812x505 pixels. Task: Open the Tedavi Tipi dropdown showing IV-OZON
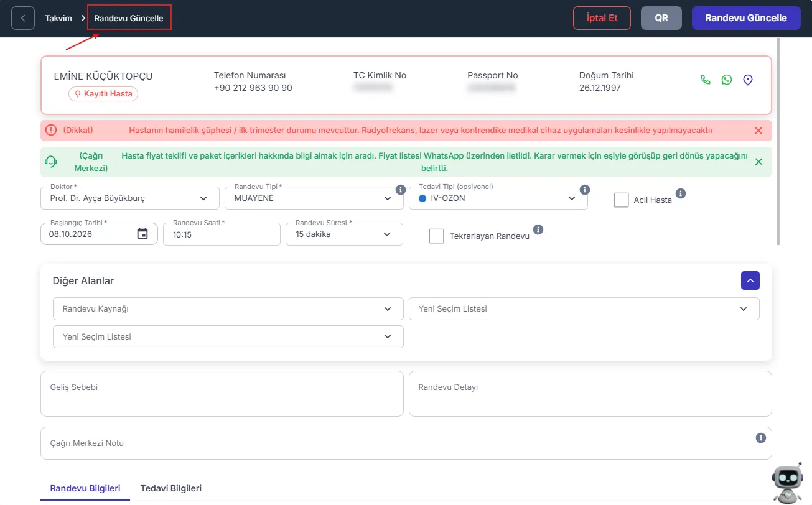point(498,198)
